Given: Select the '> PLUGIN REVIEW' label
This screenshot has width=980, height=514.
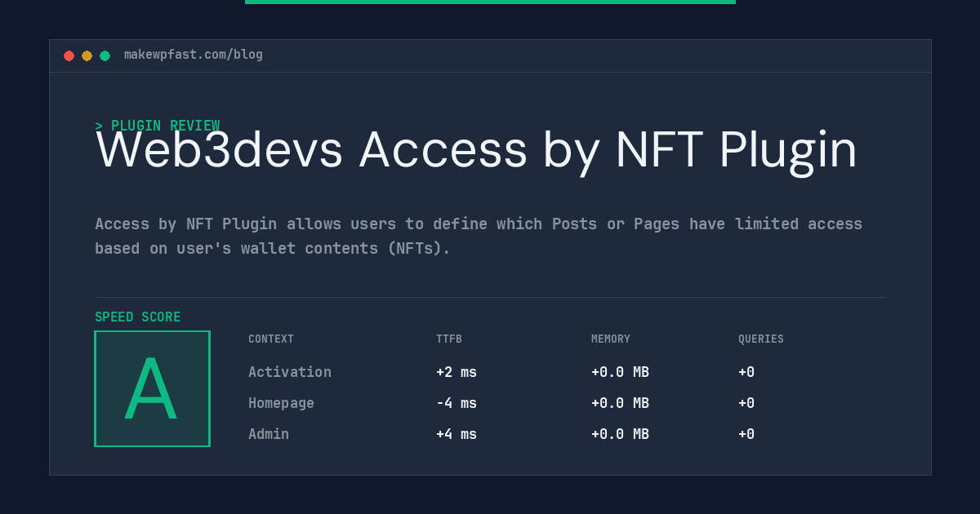Looking at the screenshot, I should click(x=158, y=126).
